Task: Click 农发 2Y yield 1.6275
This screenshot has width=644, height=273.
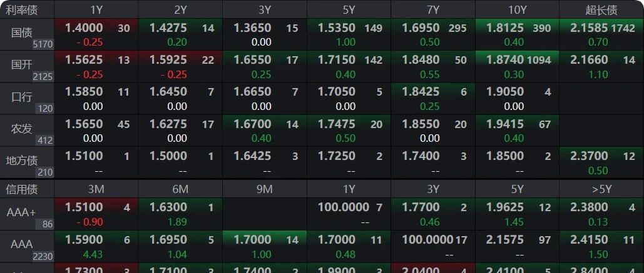Action: (168, 124)
